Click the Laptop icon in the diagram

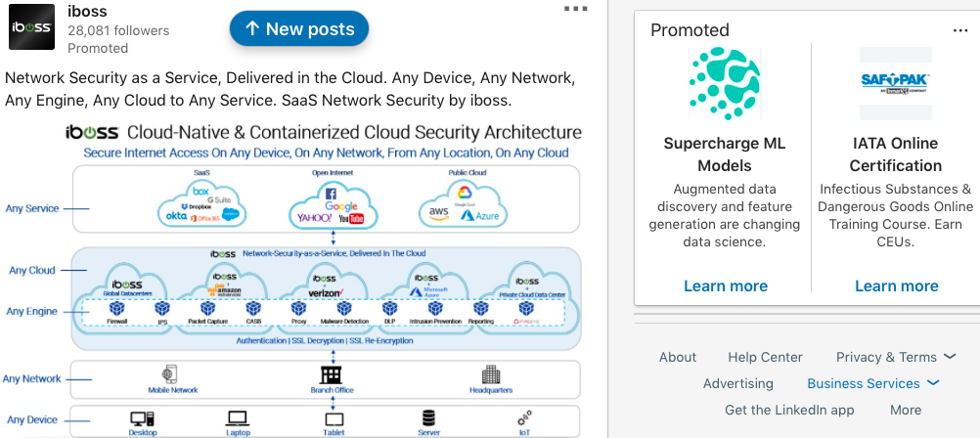click(238, 418)
